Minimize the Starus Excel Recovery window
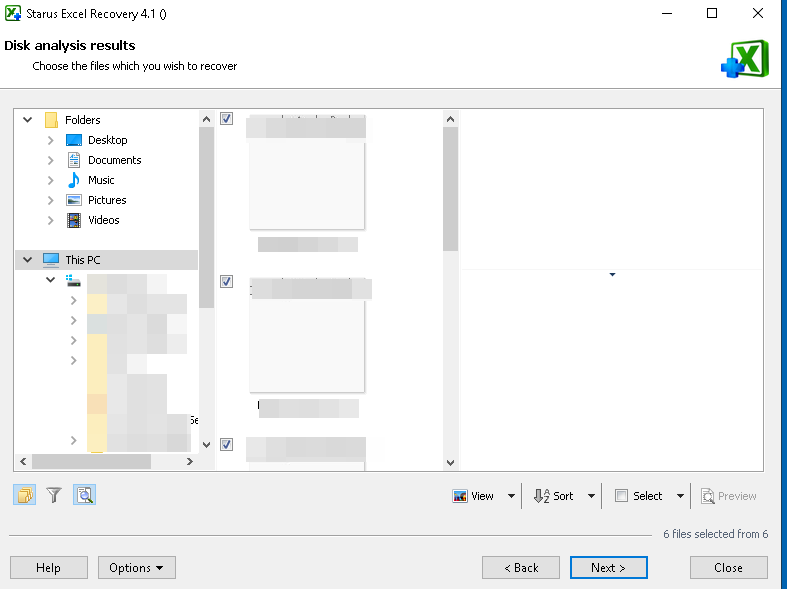This screenshot has height=589, width=787. (667, 13)
